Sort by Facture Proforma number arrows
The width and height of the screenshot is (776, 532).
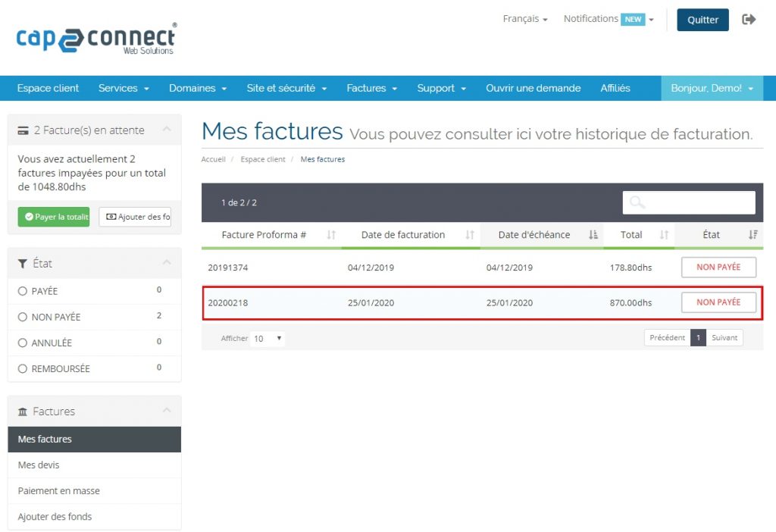[x=331, y=235]
